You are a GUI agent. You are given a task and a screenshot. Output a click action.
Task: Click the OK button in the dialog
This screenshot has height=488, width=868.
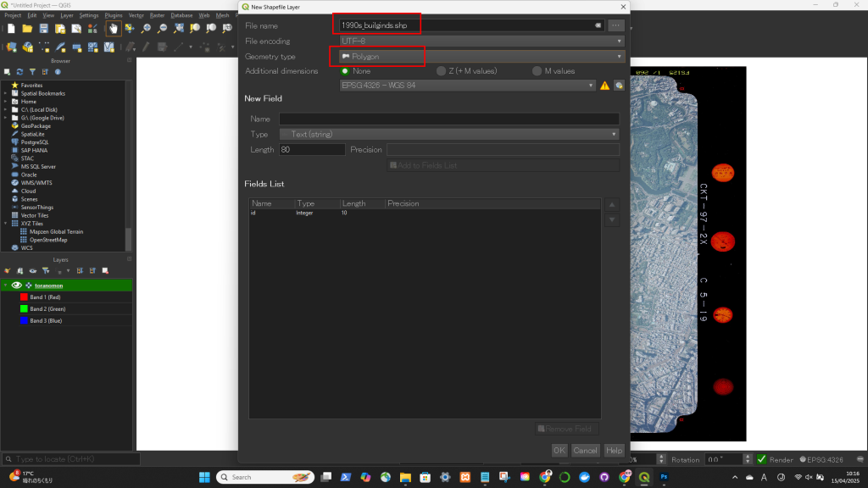(x=559, y=450)
